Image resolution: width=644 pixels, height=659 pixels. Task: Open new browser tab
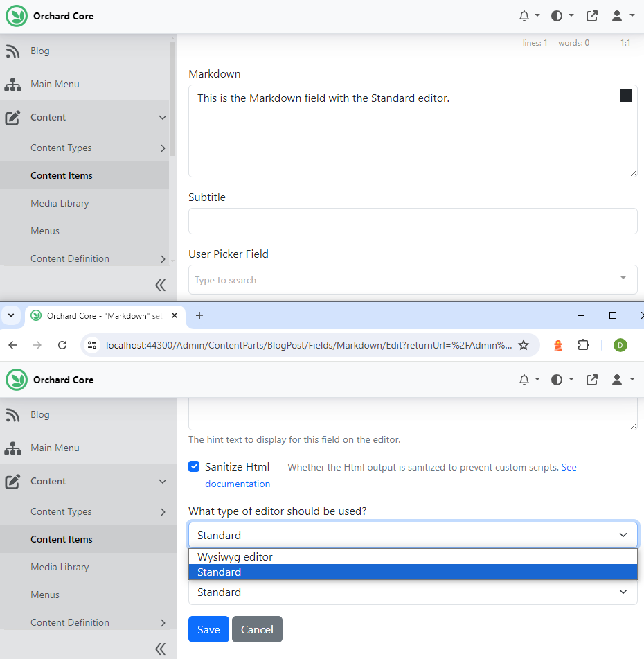pos(199,315)
